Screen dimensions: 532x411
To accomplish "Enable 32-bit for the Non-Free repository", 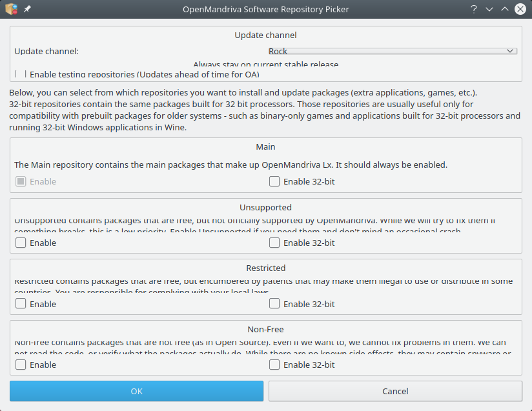I will coord(274,365).
